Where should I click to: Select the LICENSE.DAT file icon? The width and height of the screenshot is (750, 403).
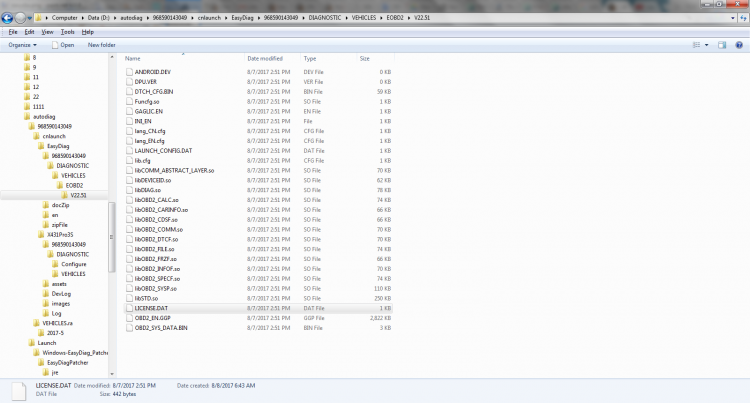[128, 310]
